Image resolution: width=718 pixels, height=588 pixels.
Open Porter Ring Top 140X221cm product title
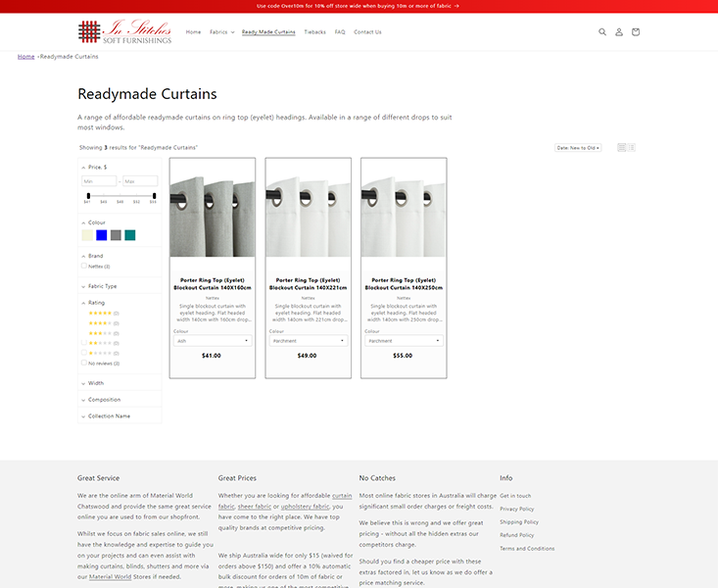(x=309, y=283)
